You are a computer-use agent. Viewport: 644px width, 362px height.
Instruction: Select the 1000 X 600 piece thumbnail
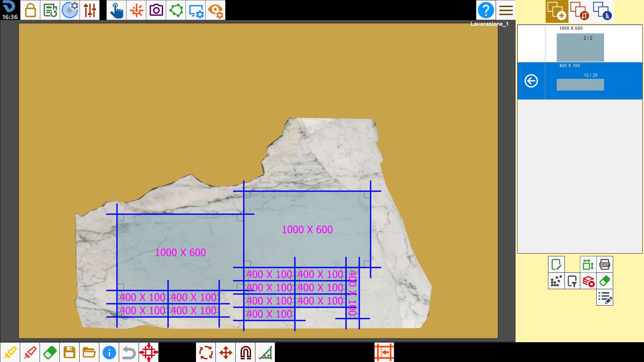[580, 47]
